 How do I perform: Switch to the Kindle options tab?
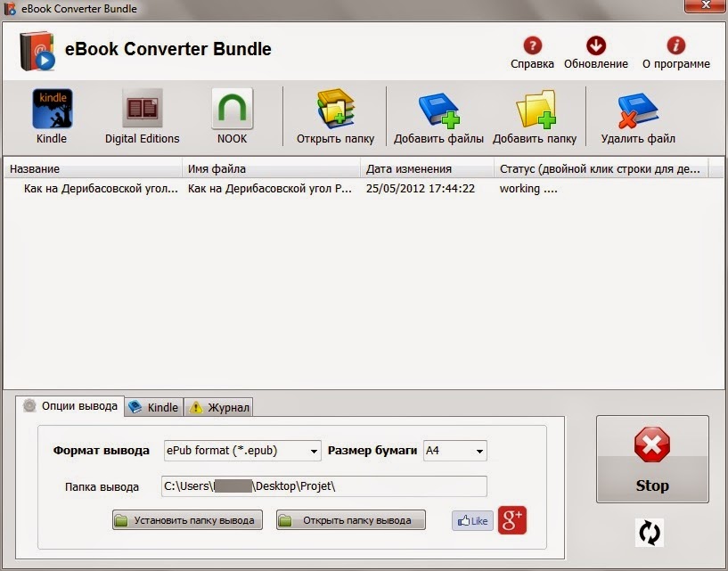pyautogui.click(x=153, y=407)
